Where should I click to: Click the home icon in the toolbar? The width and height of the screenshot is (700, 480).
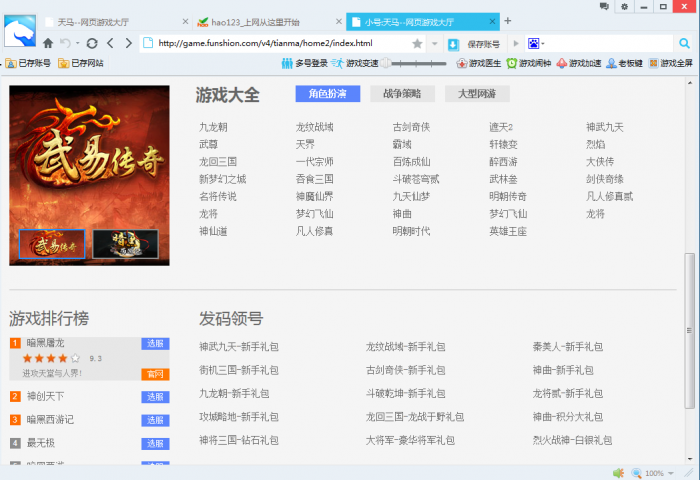(48, 43)
